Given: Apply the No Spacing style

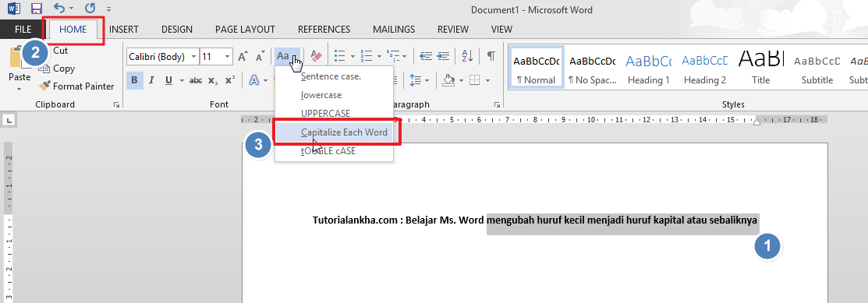Looking at the screenshot, I should (x=593, y=68).
